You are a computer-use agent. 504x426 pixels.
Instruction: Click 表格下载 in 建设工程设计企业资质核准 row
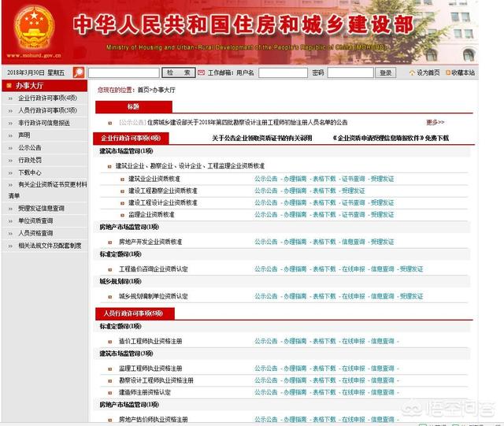[x=324, y=202]
